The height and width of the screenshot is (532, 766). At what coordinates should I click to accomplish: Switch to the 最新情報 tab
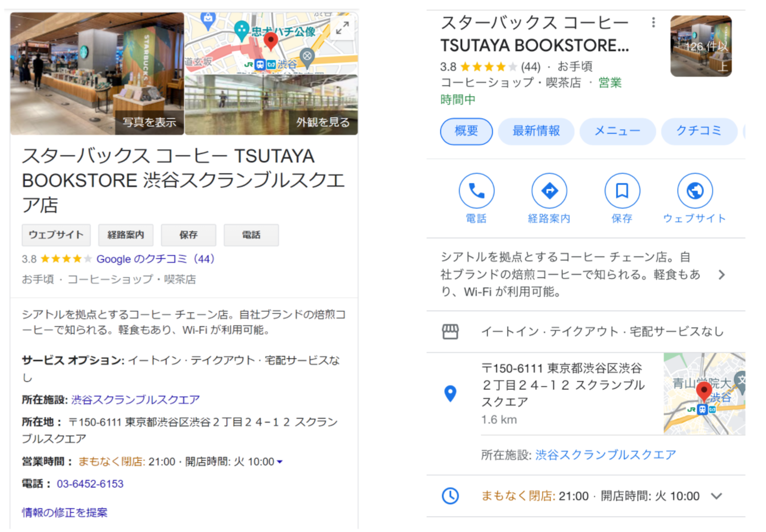pos(536,131)
